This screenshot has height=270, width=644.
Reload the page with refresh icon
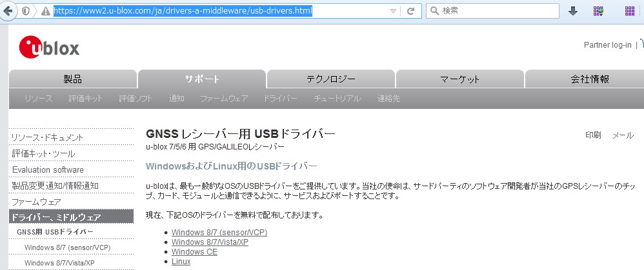coord(410,11)
